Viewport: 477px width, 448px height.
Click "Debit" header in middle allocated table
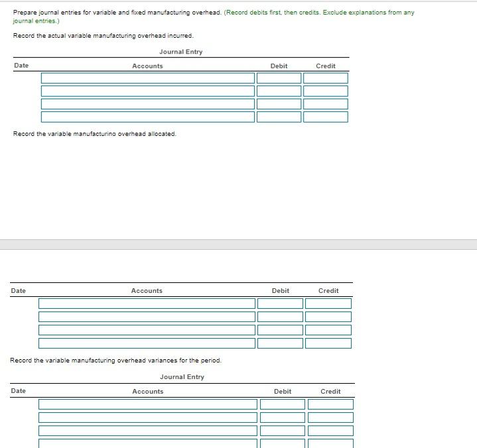coord(281,291)
